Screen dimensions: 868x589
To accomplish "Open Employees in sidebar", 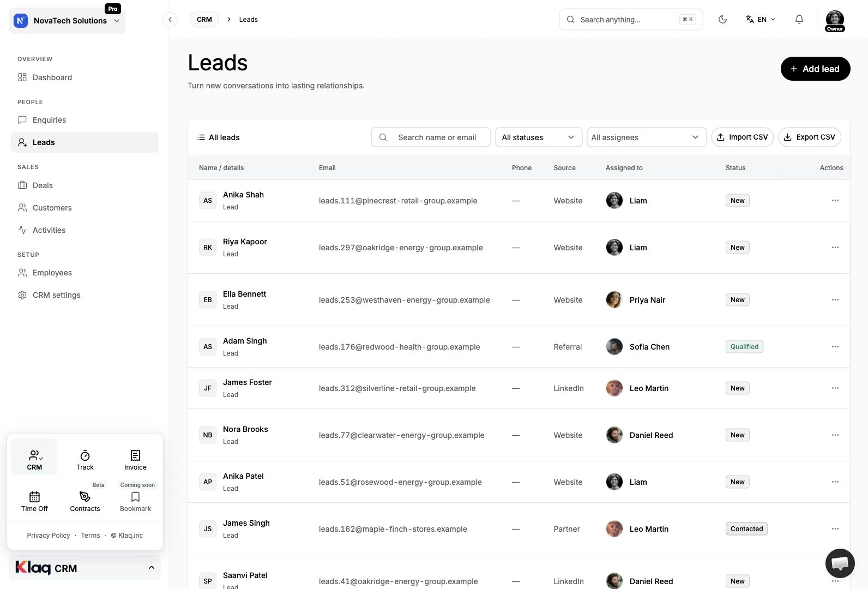I will [x=85, y=273].
